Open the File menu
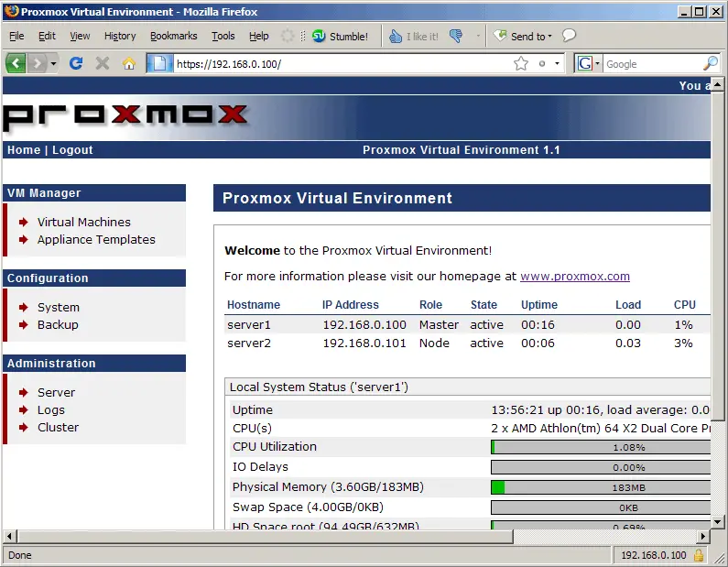This screenshot has width=728, height=567. click(x=16, y=36)
